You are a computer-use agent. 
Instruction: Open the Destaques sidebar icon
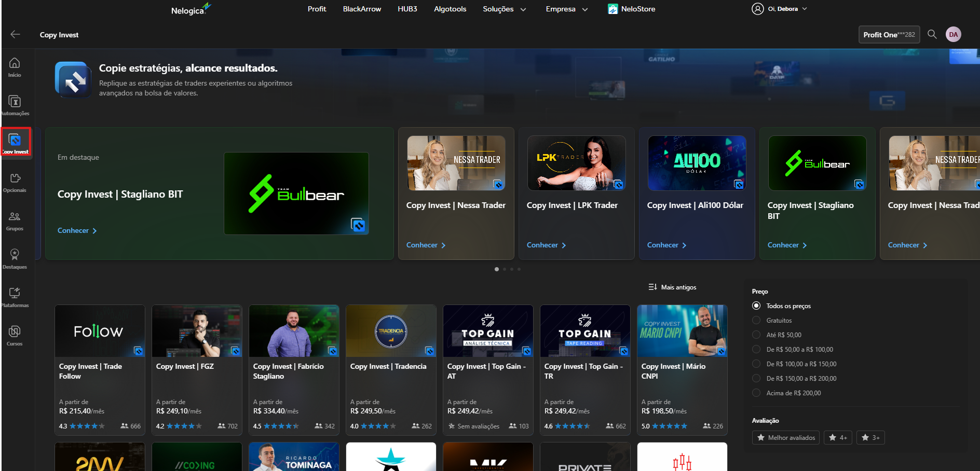coord(15,255)
